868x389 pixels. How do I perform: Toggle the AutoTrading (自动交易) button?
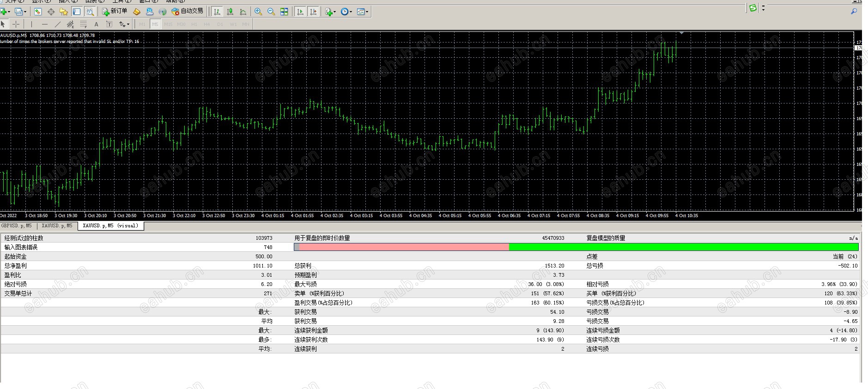187,12
